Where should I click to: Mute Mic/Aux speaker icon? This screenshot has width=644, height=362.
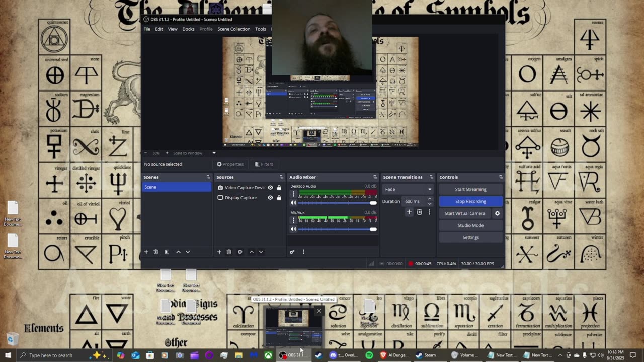pyautogui.click(x=293, y=229)
